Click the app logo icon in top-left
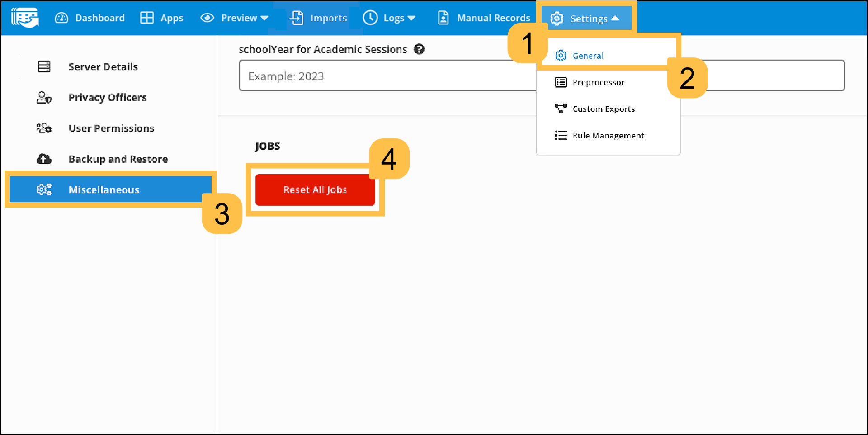The height and width of the screenshot is (435, 868). (x=25, y=18)
